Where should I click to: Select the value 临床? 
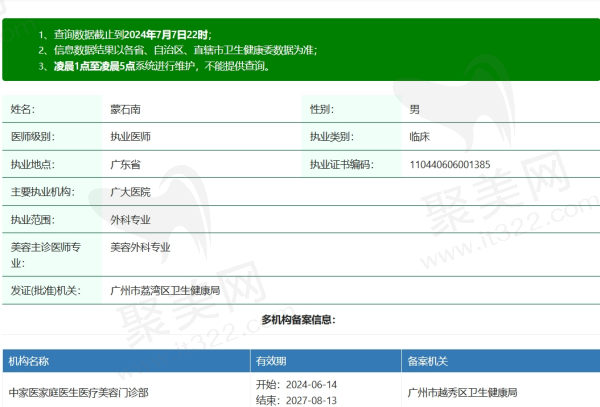coord(419,137)
